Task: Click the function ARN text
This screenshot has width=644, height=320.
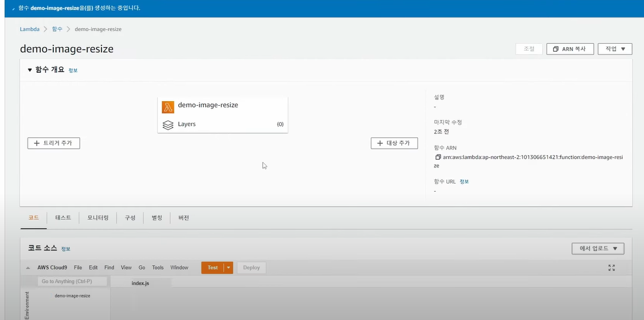Action: tap(528, 161)
